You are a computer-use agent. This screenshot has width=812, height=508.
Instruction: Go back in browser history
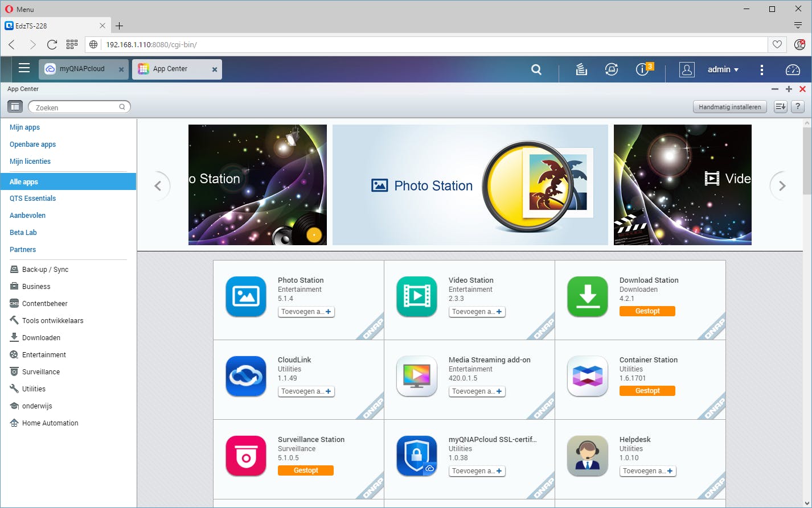(12, 44)
